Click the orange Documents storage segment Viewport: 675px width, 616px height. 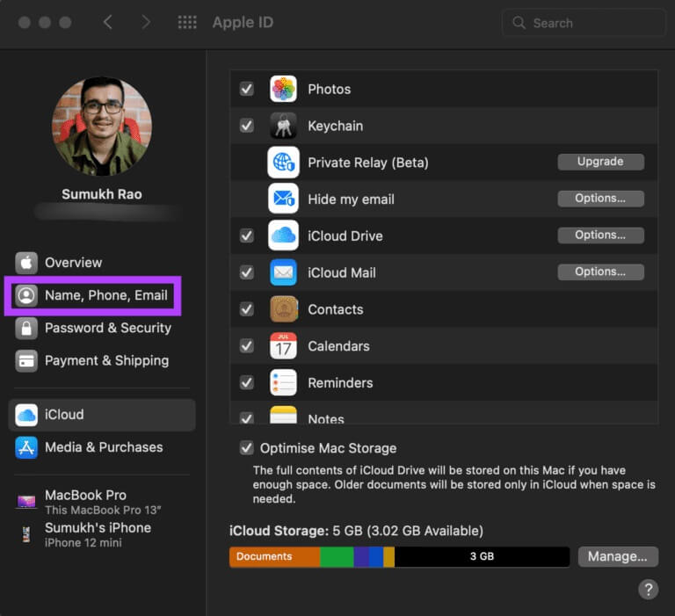tap(274, 556)
